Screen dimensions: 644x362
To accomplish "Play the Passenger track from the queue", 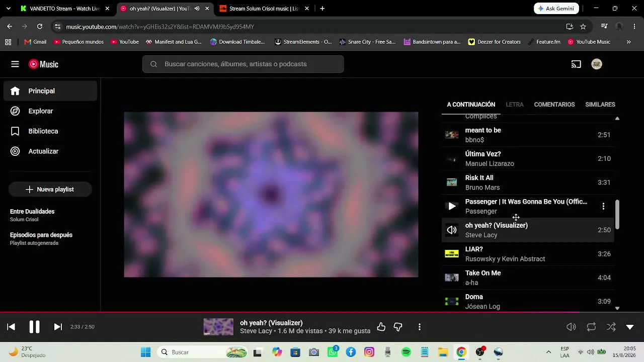I will click(x=452, y=206).
